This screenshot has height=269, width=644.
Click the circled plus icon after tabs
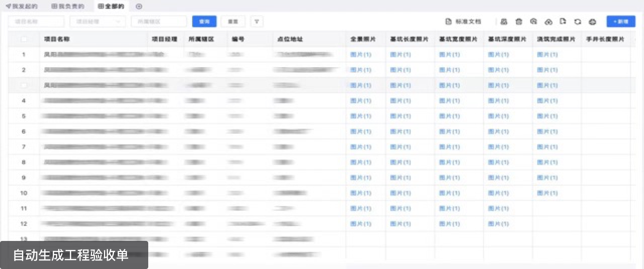(x=139, y=6)
